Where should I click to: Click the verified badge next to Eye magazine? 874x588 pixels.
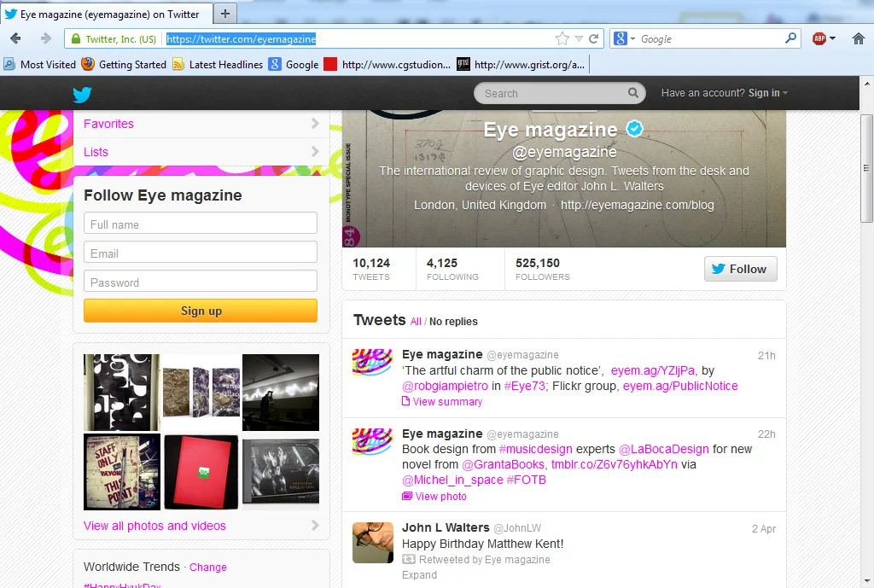coord(634,129)
